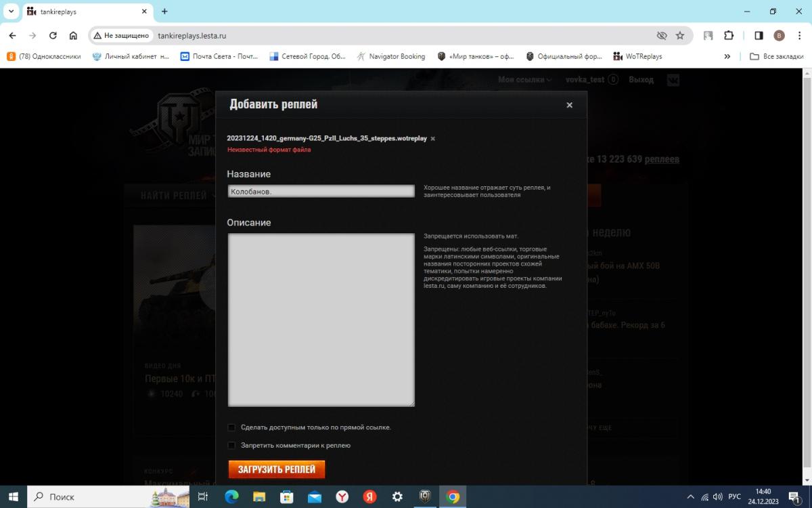Viewport: 812px width, 508px height.
Task: Close the Добавить реплей dialog
Action: point(569,105)
